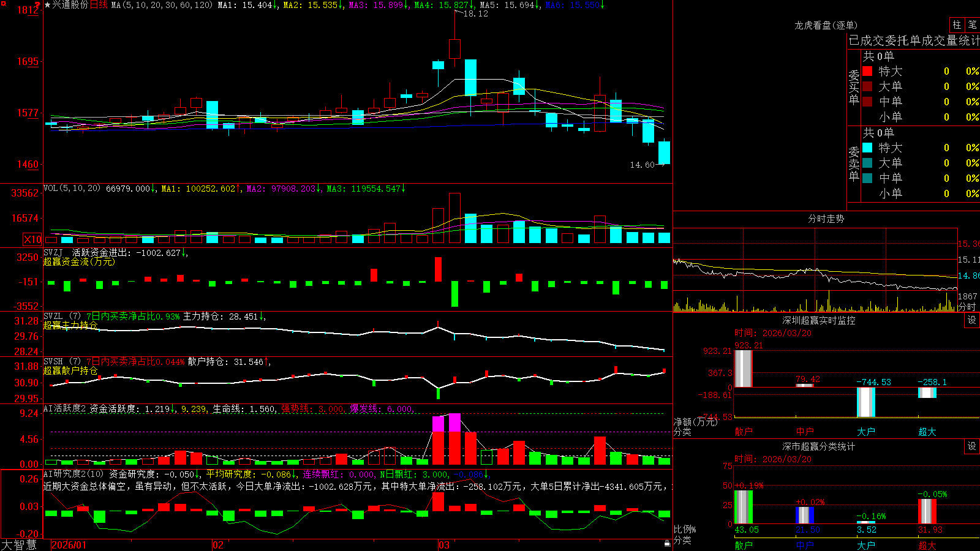Click the dark red 大单 buy-order swatch
Image resolution: width=980 pixels, height=551 pixels.
tap(867, 86)
